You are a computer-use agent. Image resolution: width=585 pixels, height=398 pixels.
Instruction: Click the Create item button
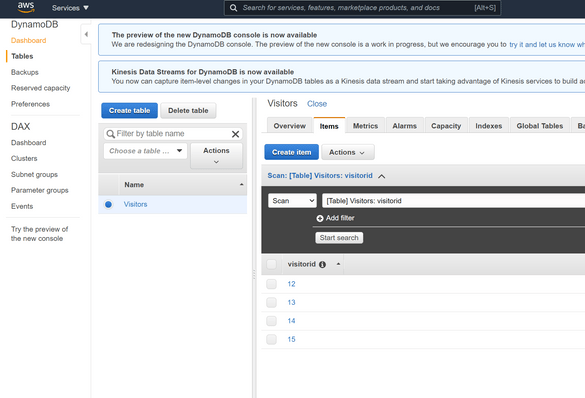pos(291,152)
